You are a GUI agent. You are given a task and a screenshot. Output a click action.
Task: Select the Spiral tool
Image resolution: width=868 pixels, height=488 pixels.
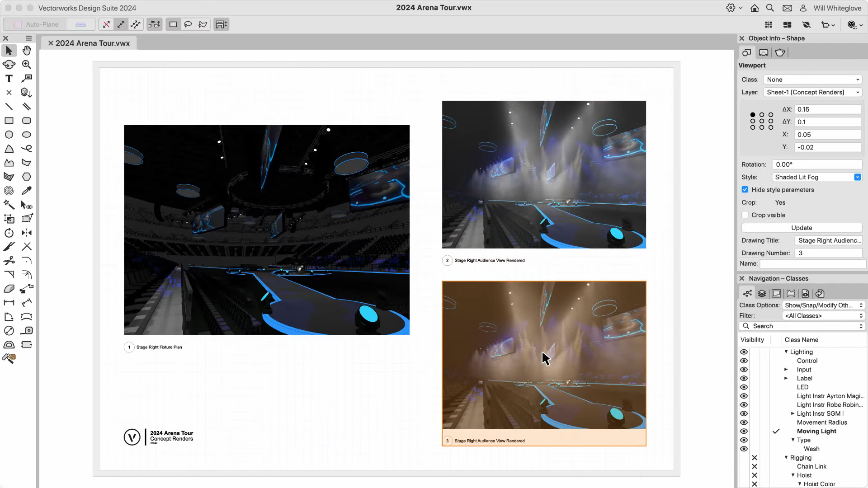[9, 191]
